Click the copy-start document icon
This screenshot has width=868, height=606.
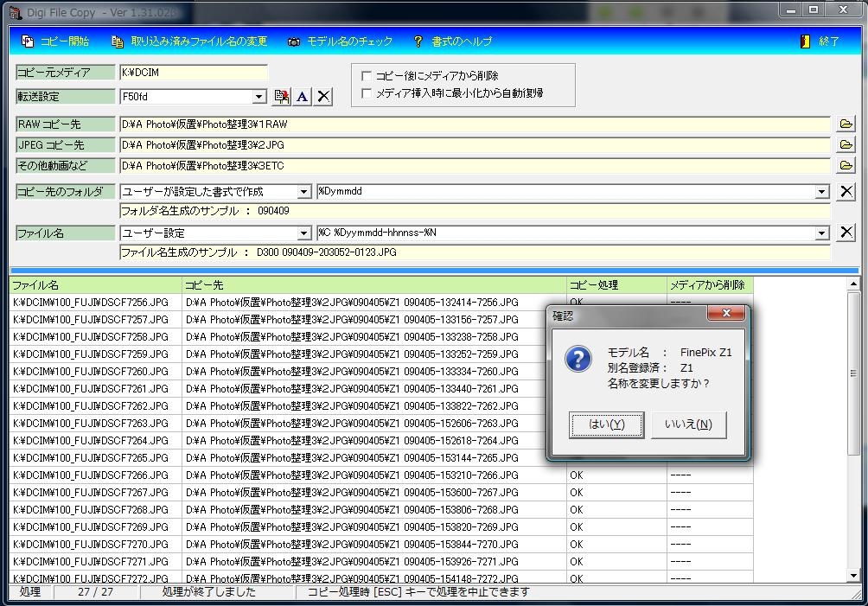pyautogui.click(x=27, y=41)
